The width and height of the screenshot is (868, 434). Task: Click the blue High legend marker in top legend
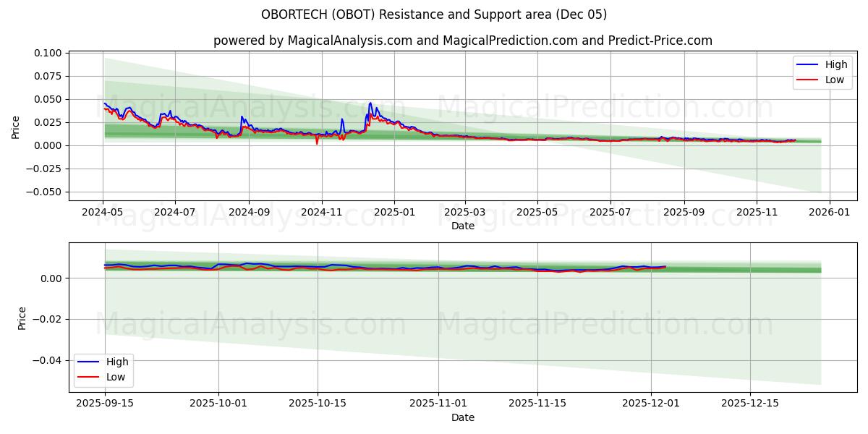807,64
